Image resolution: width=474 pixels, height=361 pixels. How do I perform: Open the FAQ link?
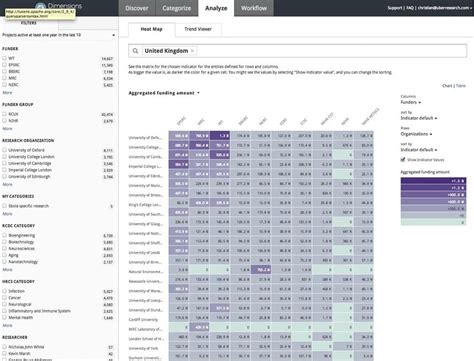click(x=410, y=8)
